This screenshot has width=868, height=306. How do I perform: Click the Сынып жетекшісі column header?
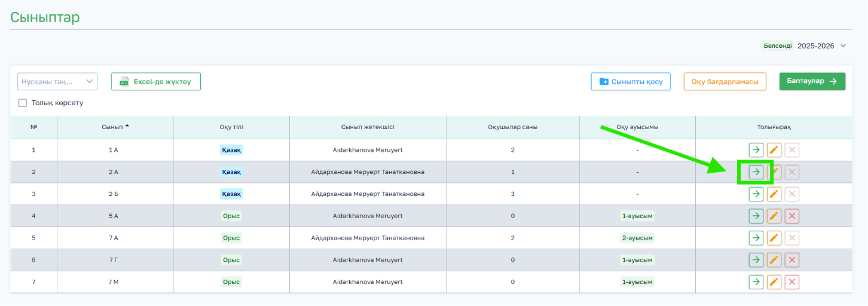point(368,127)
